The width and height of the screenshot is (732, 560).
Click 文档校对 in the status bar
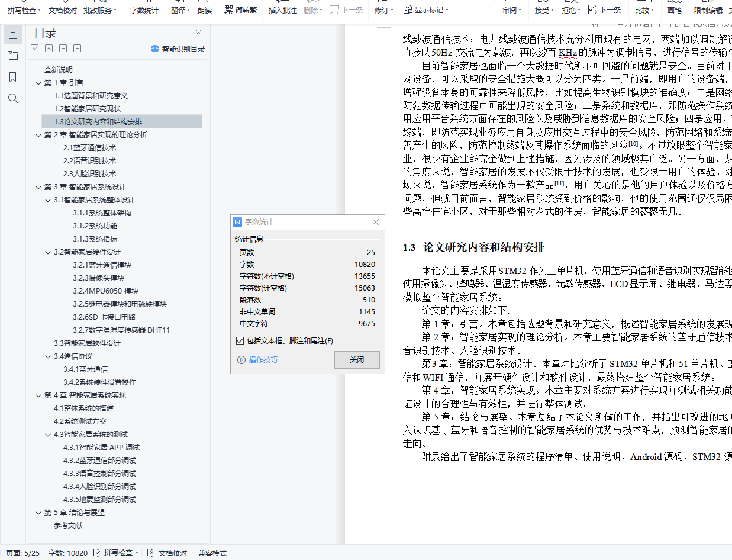pos(167,553)
